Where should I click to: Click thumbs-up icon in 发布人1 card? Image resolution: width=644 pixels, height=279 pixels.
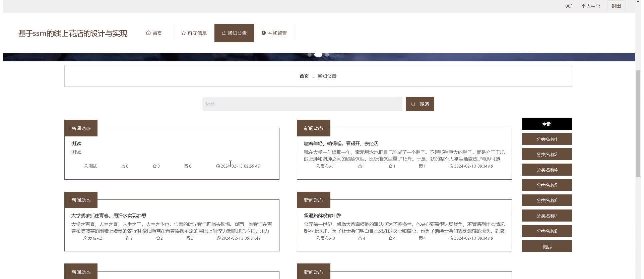click(x=360, y=166)
